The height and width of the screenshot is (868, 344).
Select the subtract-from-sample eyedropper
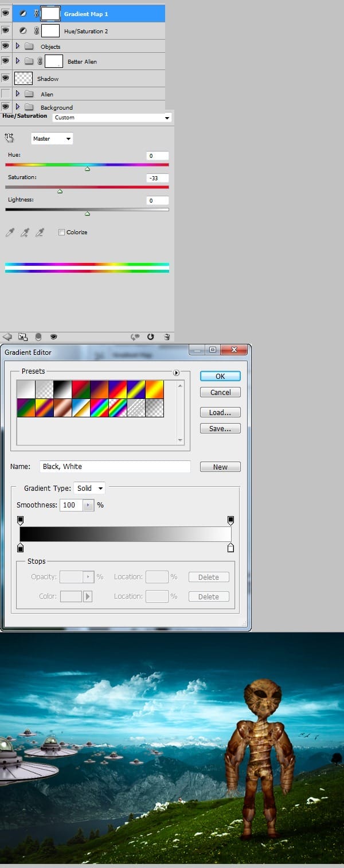point(40,232)
